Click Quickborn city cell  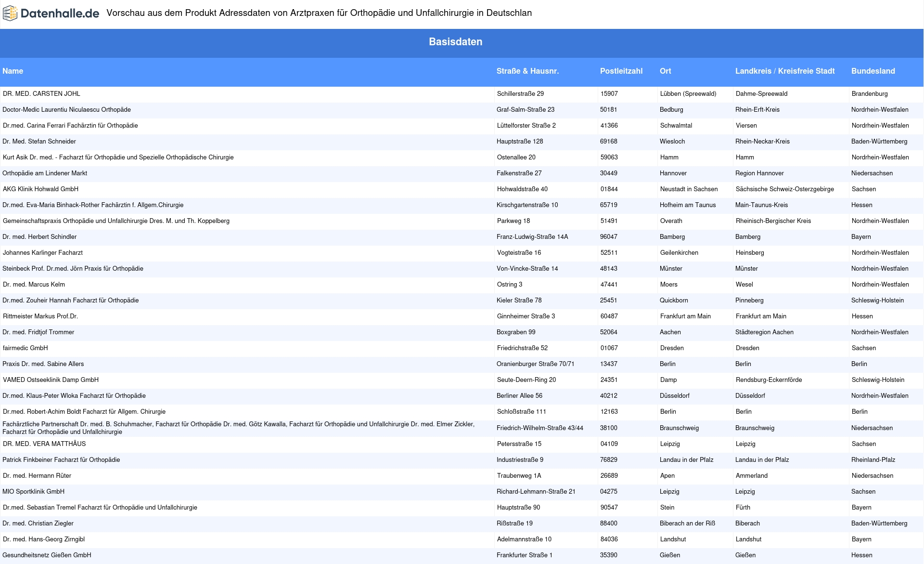pyautogui.click(x=674, y=301)
